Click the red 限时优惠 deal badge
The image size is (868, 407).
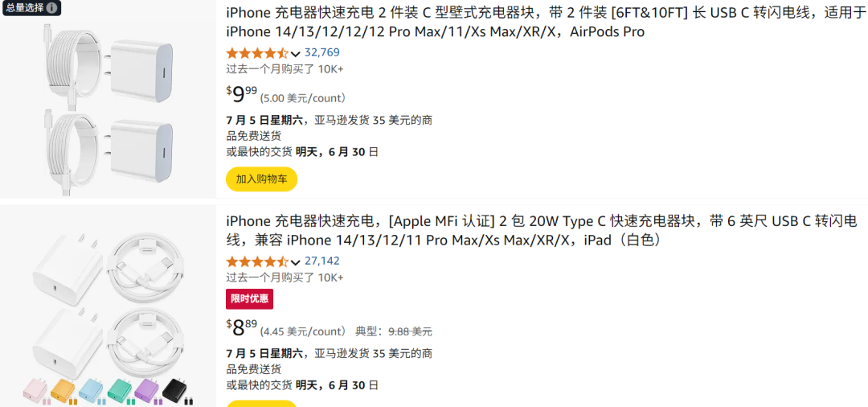(249, 299)
